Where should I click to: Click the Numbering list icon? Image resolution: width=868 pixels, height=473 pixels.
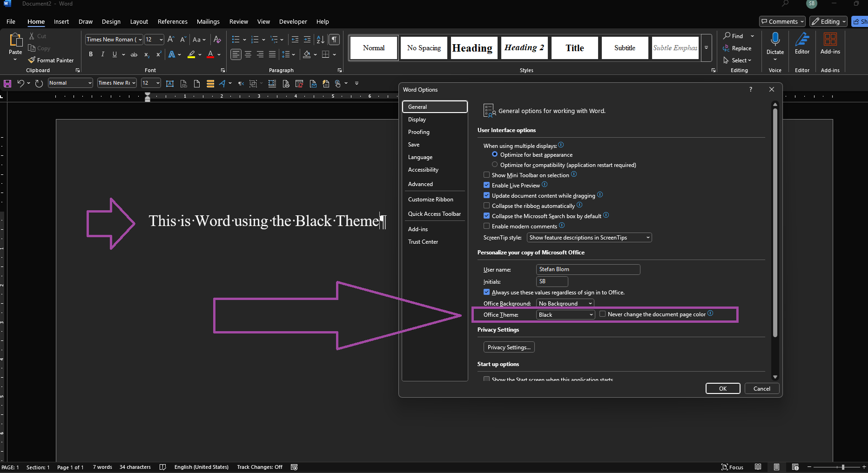point(255,40)
